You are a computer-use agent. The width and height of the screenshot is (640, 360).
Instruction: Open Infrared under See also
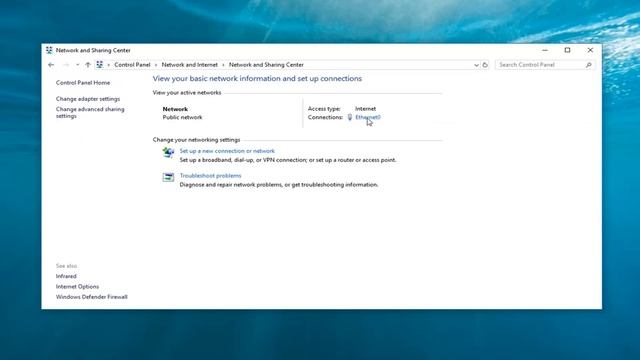[x=66, y=276]
